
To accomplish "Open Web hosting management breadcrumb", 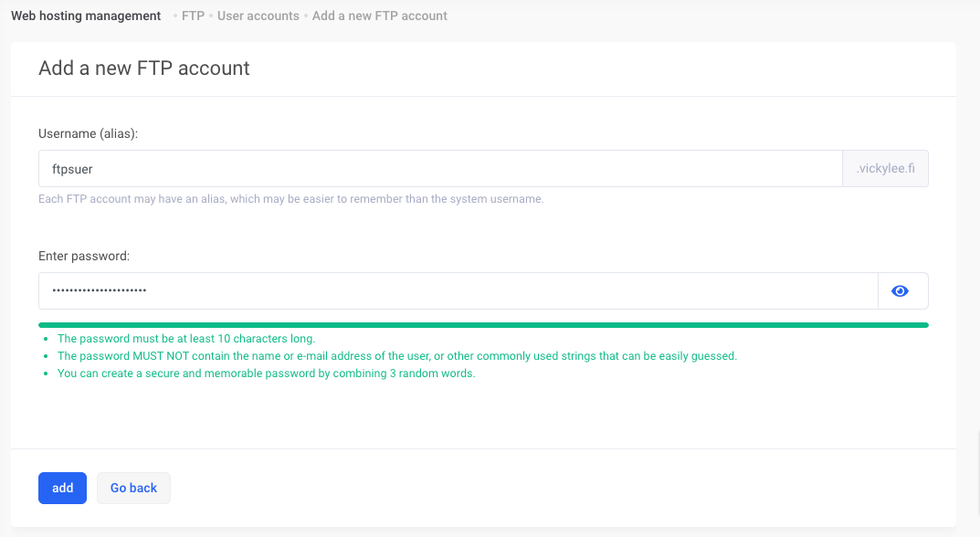I will coord(86,16).
